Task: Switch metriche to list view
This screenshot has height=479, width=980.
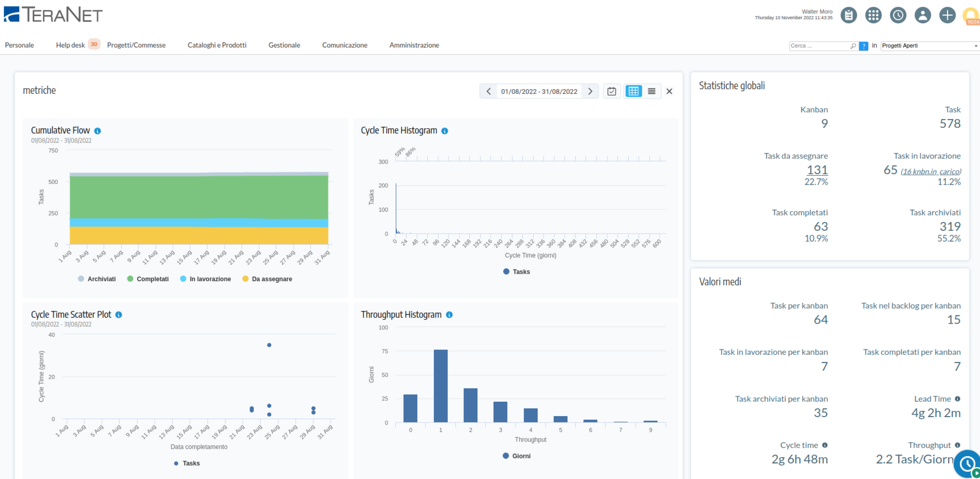Action: point(652,91)
